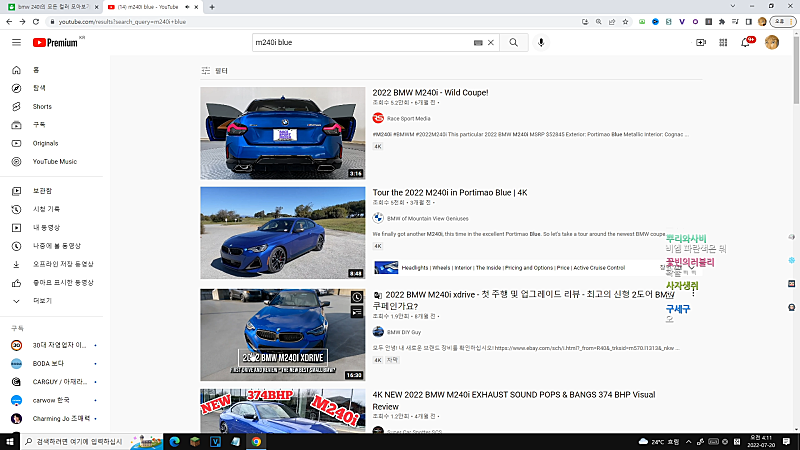This screenshot has height=450, width=800.
Task: Clear the search query with X
Action: [492, 43]
